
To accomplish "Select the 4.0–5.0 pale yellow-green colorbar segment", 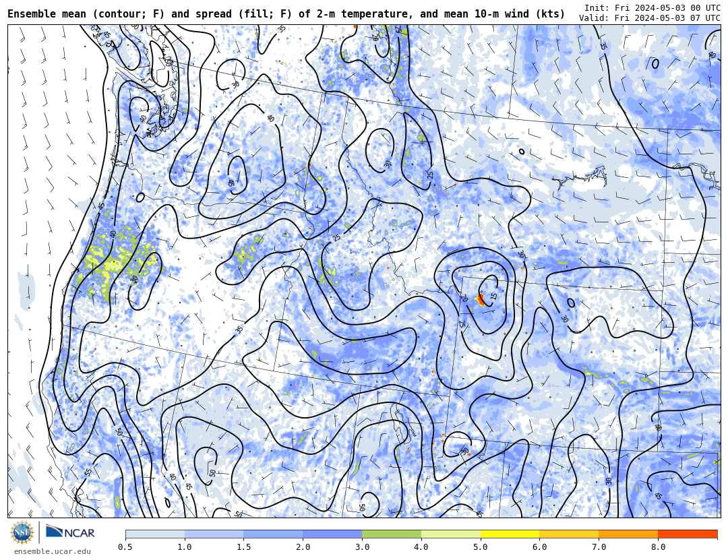I will click(451, 534).
